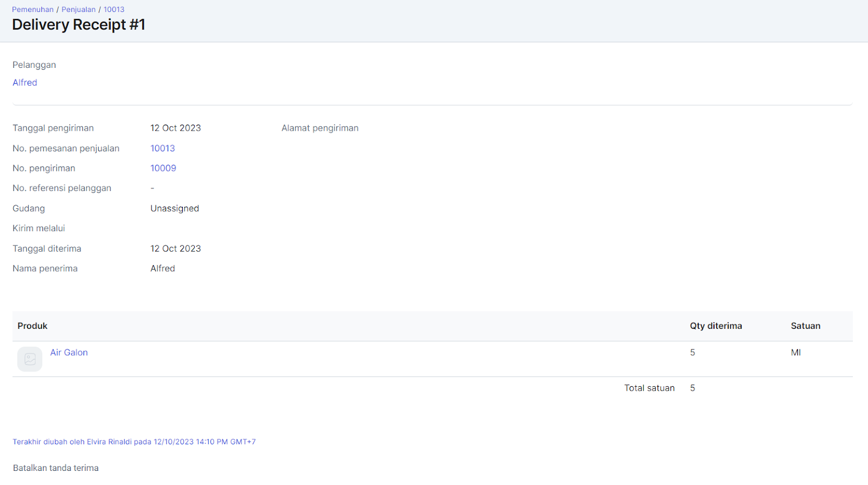Open the Pemenuhan breadcrumb link
This screenshot has height=485, width=868.
33,10
